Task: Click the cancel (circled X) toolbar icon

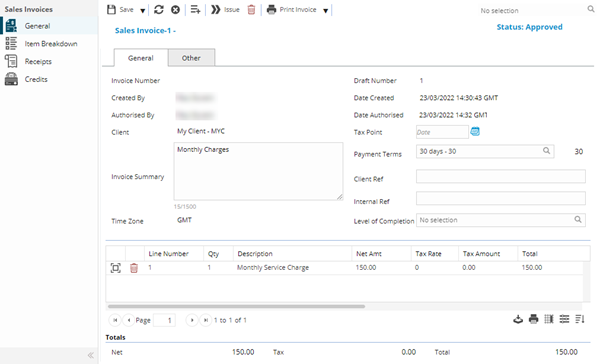Action: coord(175,10)
